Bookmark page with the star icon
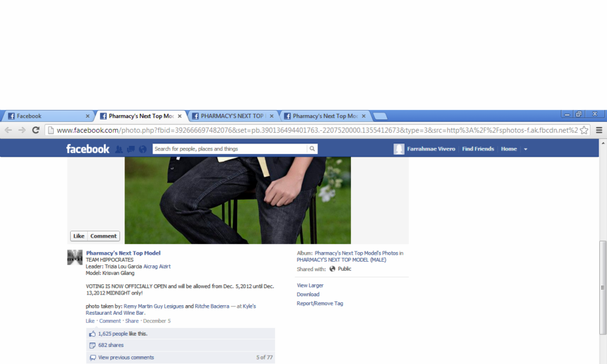Image resolution: width=607 pixels, height=364 pixels. (584, 130)
